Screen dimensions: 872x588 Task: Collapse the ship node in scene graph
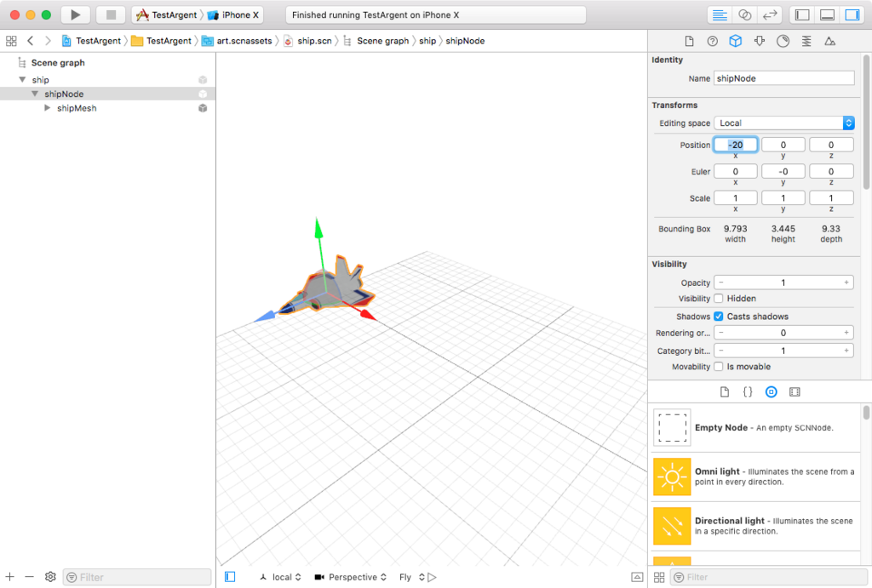click(x=22, y=79)
